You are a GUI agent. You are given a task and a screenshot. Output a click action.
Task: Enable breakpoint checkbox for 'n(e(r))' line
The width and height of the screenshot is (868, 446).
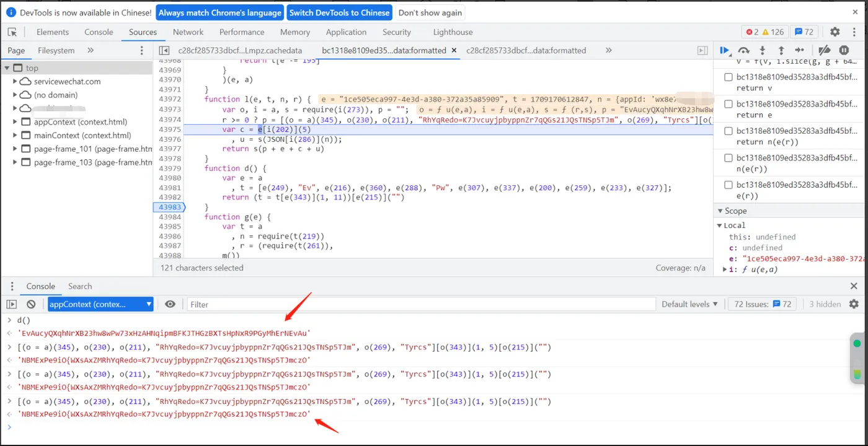pos(728,158)
